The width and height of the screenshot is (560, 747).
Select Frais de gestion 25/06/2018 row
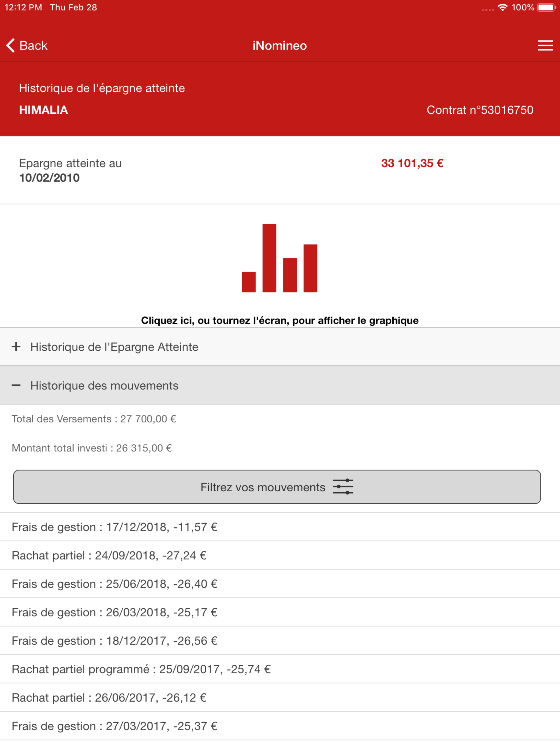(x=280, y=584)
